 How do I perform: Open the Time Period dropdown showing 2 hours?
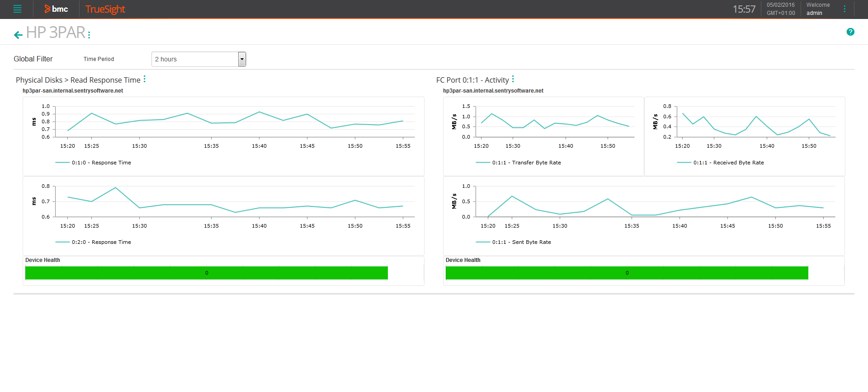point(198,59)
